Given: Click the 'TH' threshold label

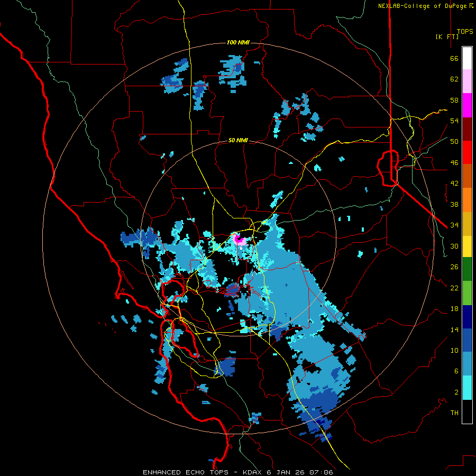Looking at the screenshot, I should coord(454,413).
